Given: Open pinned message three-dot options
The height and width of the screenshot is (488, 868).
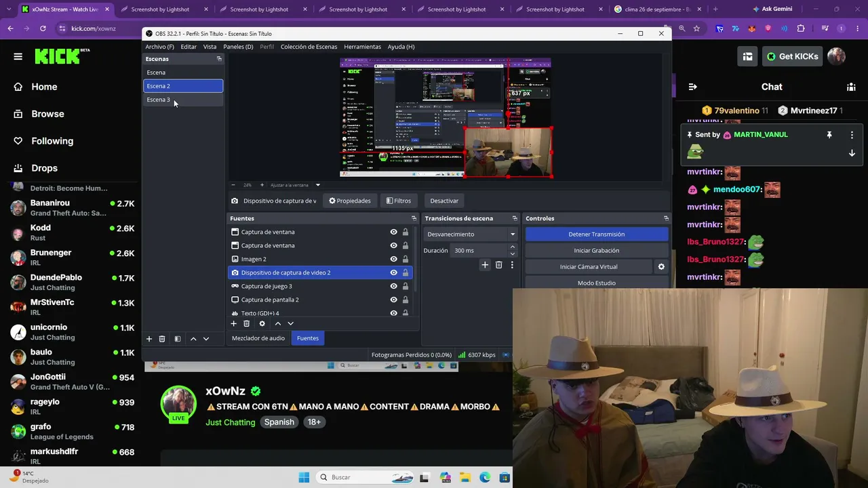Looking at the screenshot, I should coord(852,135).
